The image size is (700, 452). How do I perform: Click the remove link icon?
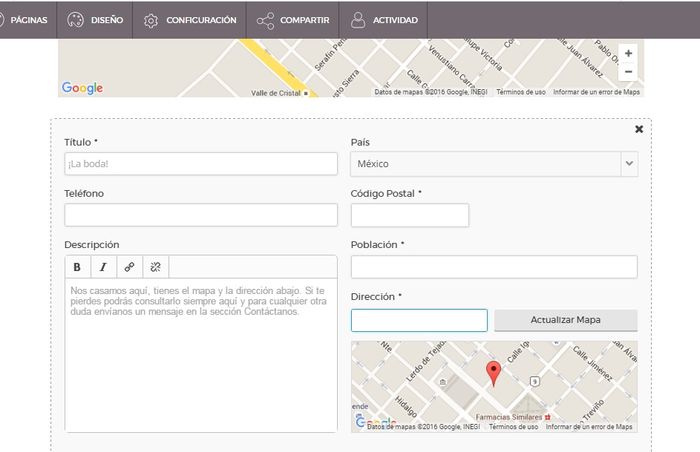(155, 267)
